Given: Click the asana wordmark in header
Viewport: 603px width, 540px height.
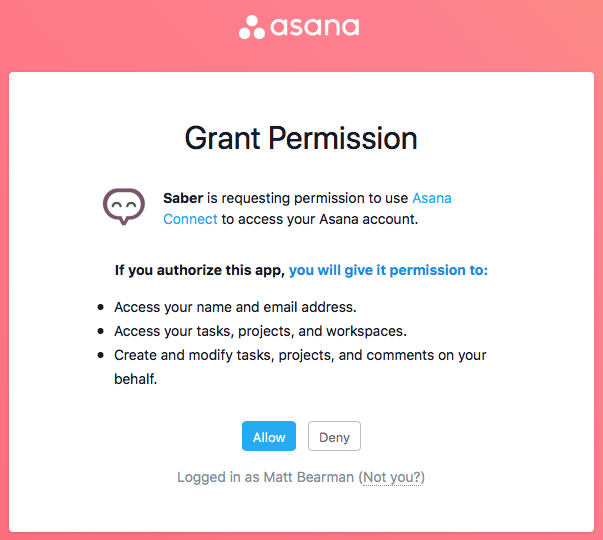Looking at the screenshot, I should pos(314,27).
